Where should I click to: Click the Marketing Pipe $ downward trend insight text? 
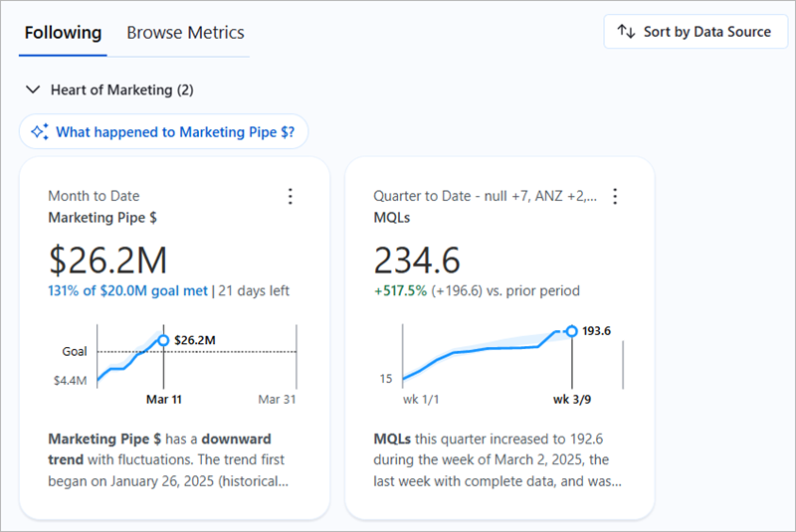[x=169, y=459]
